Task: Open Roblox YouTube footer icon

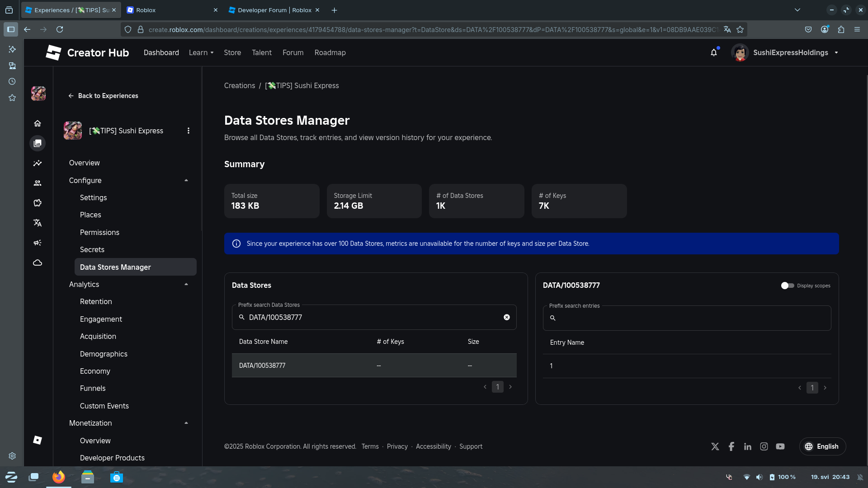Action: [x=780, y=446]
